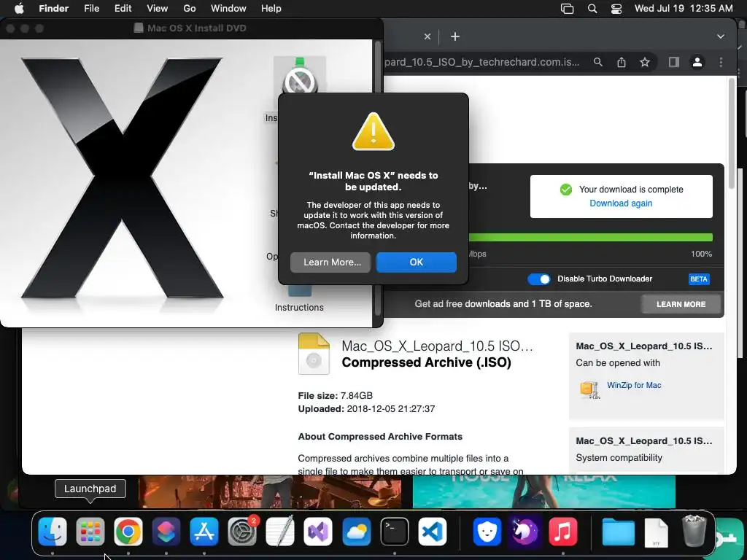The width and height of the screenshot is (747, 560).
Task: Bookmark this page with the star icon
Action: point(645,62)
